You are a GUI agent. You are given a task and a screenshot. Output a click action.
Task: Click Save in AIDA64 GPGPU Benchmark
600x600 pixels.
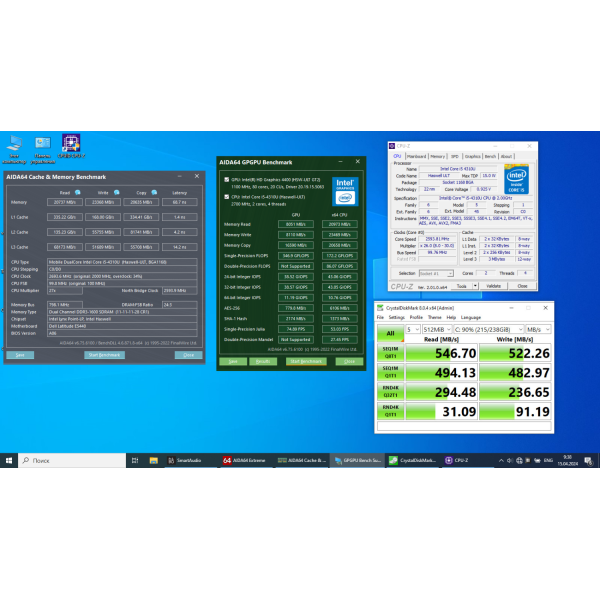coord(233,361)
